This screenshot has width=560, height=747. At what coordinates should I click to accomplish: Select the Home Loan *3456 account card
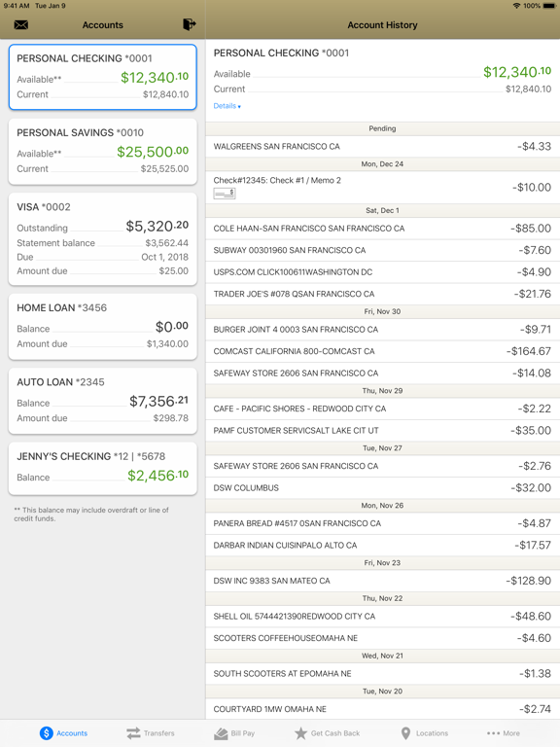coord(103,327)
